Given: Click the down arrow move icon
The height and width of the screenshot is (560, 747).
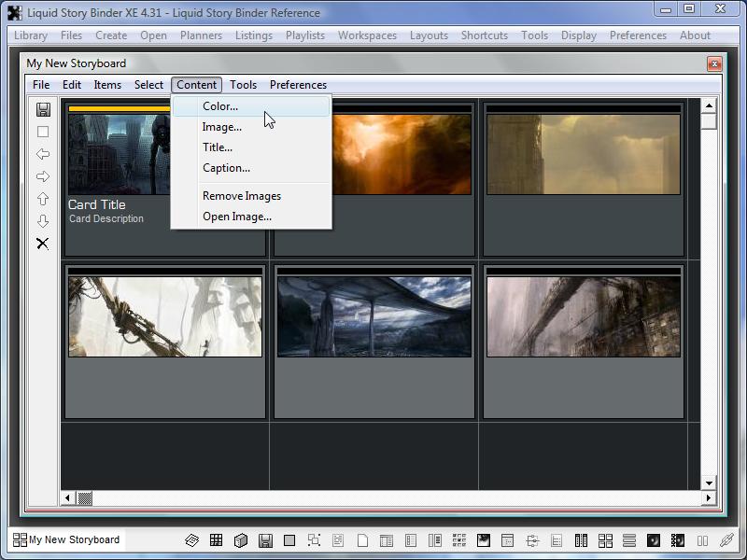Looking at the screenshot, I should click(43, 221).
